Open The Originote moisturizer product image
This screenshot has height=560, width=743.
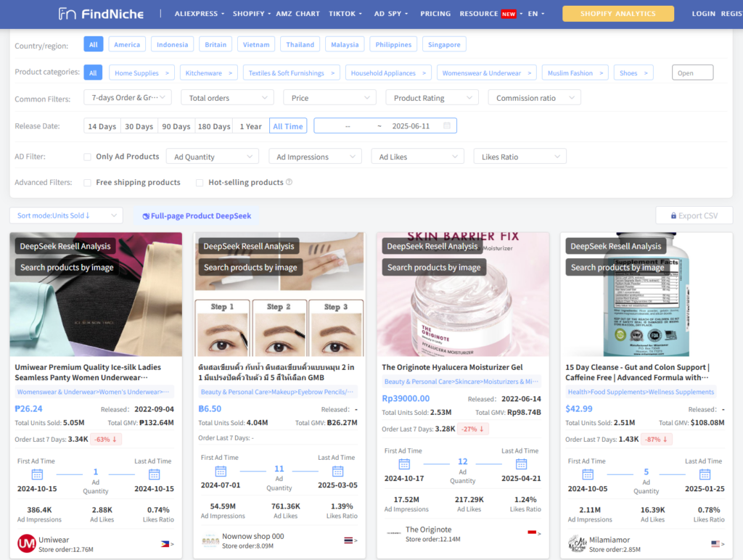(463, 294)
